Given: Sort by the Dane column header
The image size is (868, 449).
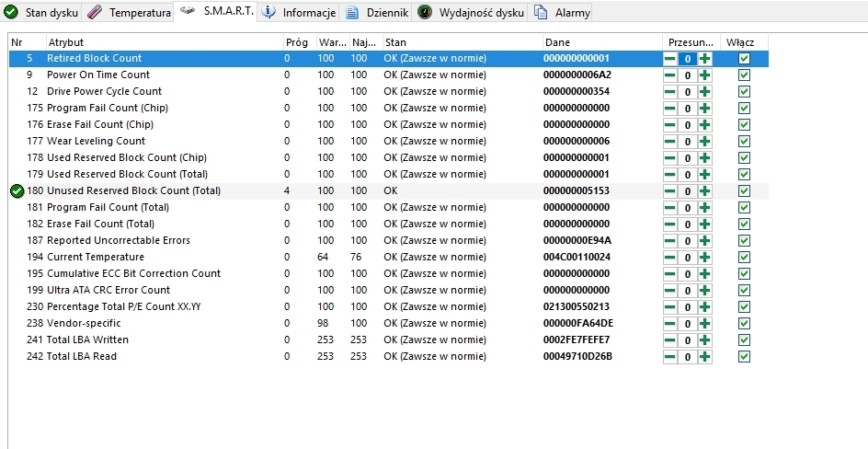Looking at the screenshot, I should click(602, 42).
